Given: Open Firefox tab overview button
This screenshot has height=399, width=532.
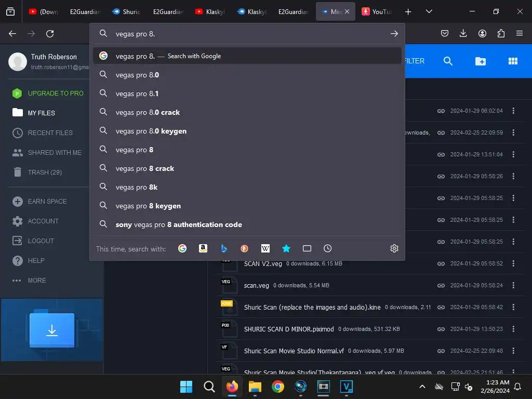Looking at the screenshot, I should point(10,11).
